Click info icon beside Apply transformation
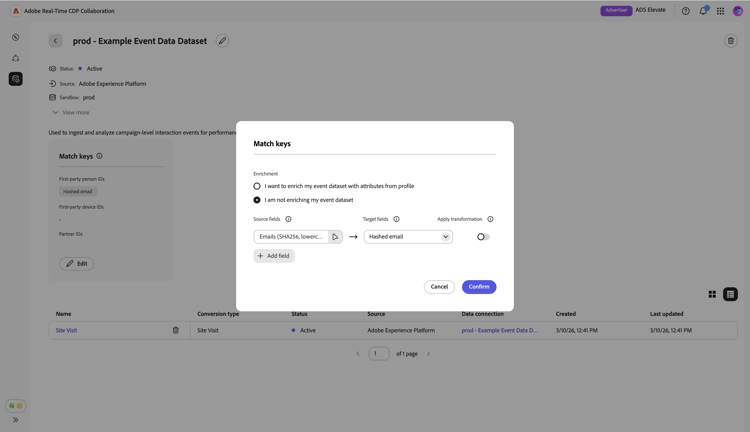The image size is (750, 432). tap(490, 219)
